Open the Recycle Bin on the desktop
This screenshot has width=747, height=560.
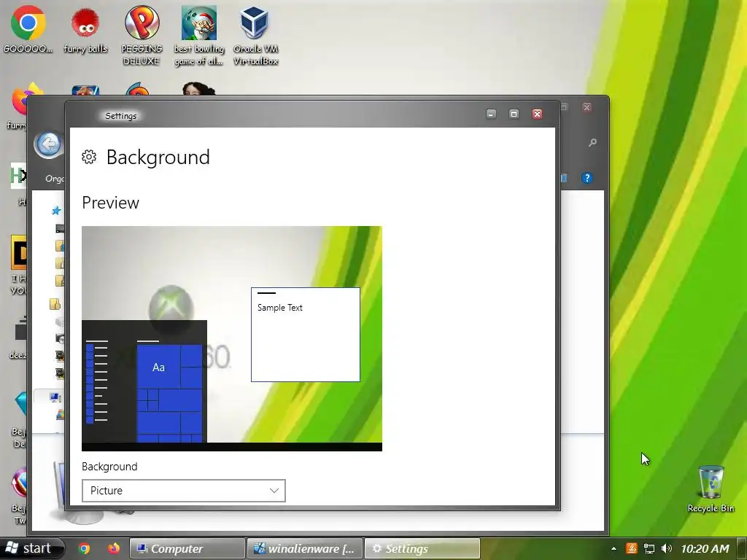coord(711,489)
